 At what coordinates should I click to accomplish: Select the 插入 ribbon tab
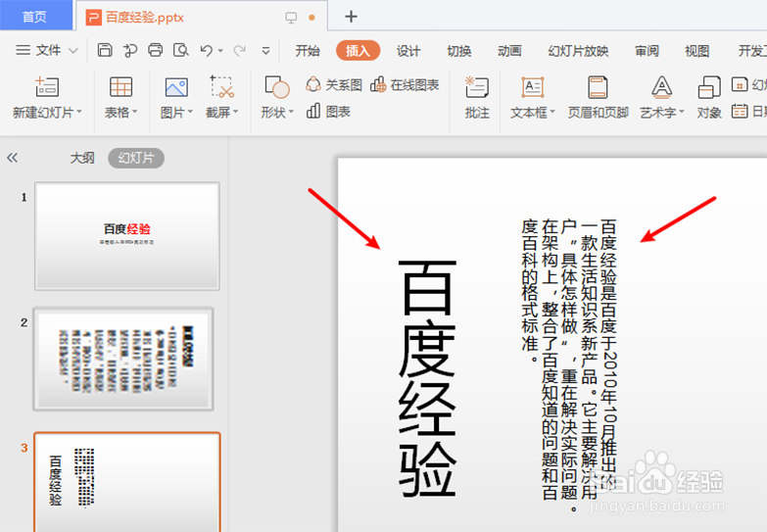[x=359, y=50]
